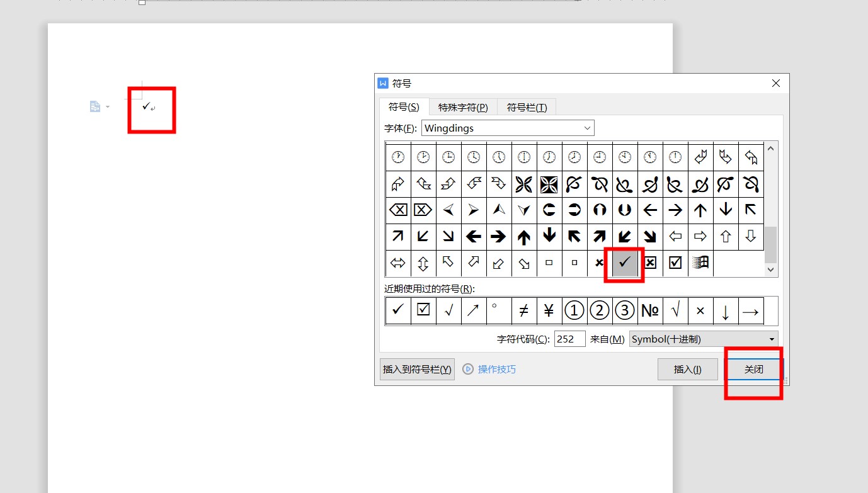Select the Windows logo symbol in the grid
The height and width of the screenshot is (493, 868).
point(700,263)
